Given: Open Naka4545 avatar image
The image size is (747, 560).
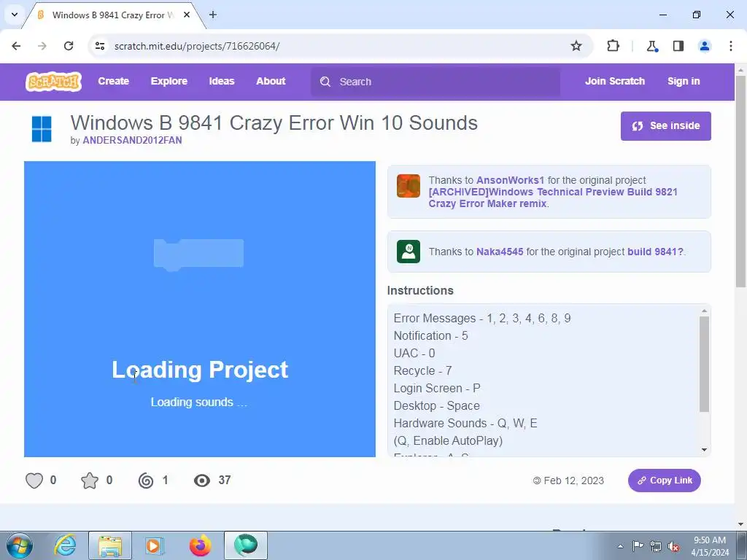Looking at the screenshot, I should click(x=409, y=252).
